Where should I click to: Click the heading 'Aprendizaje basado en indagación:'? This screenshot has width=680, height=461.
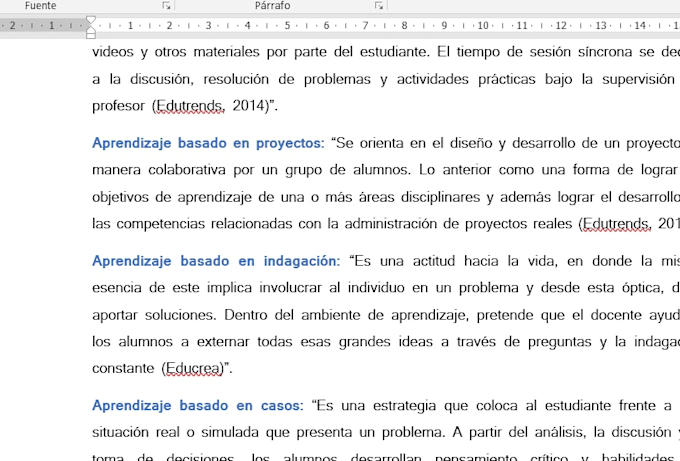[216, 261]
